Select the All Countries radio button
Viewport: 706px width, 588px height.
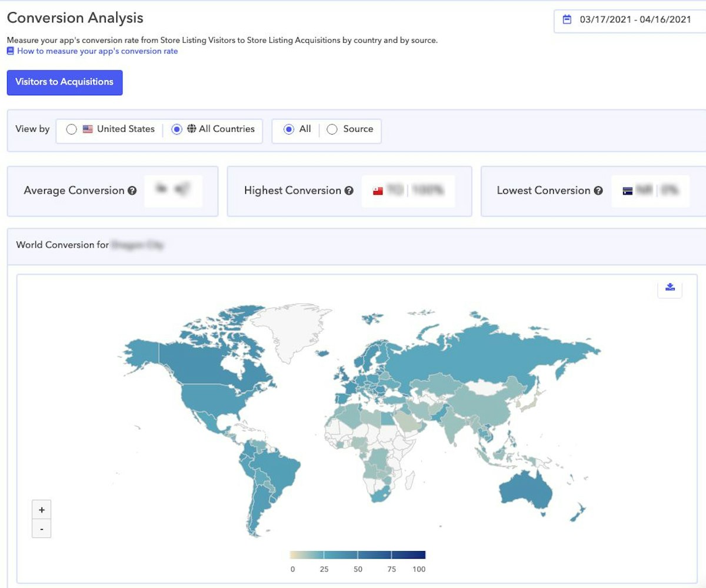point(176,129)
